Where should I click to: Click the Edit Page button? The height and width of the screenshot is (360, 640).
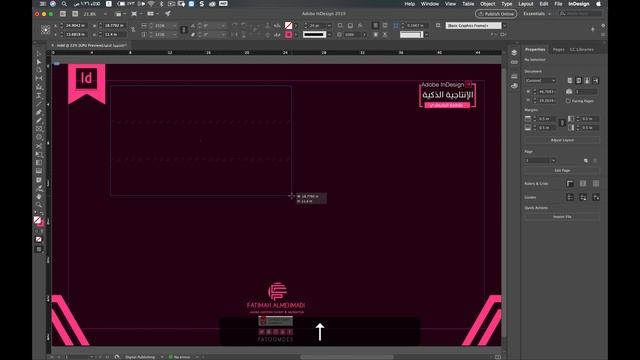562,170
